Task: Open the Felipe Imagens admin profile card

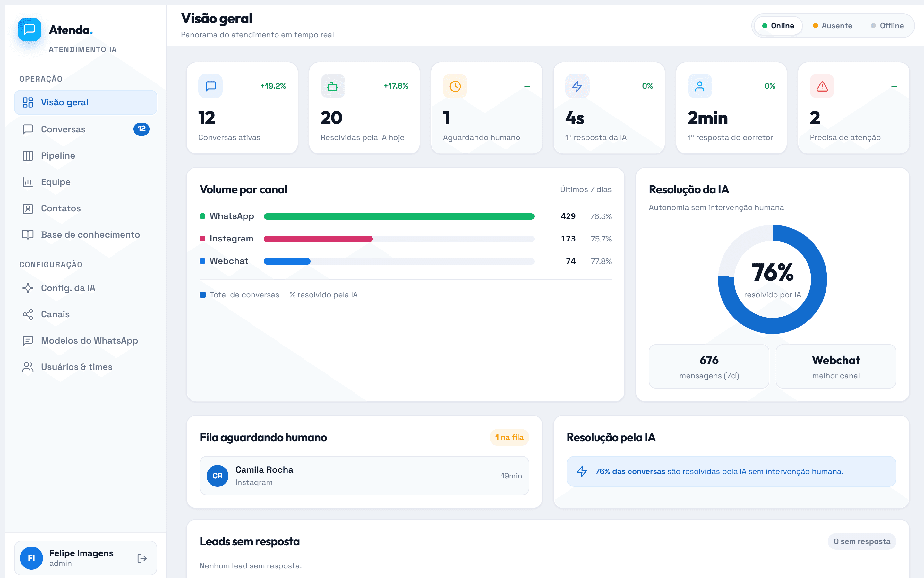Action: coord(86,558)
